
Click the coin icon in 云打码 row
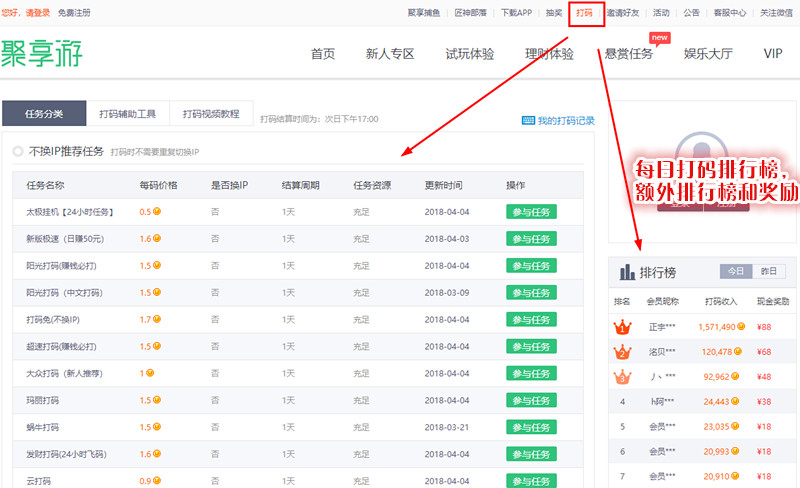pos(157,481)
